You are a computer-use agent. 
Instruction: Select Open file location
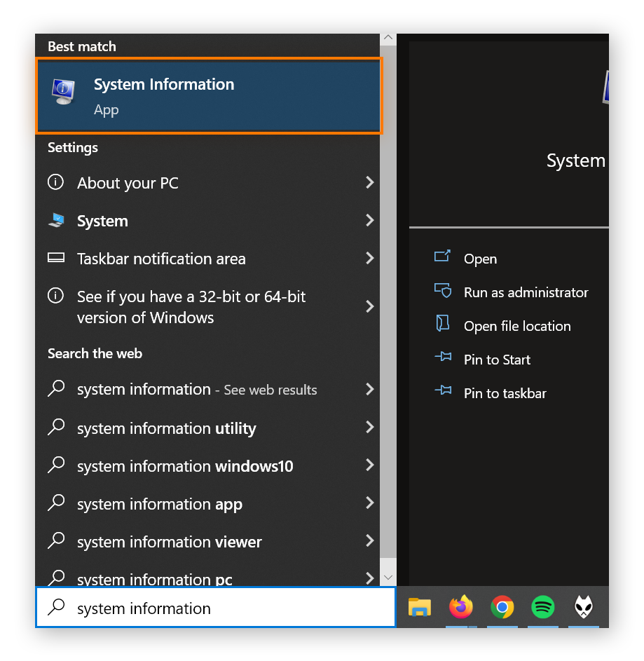coord(518,326)
